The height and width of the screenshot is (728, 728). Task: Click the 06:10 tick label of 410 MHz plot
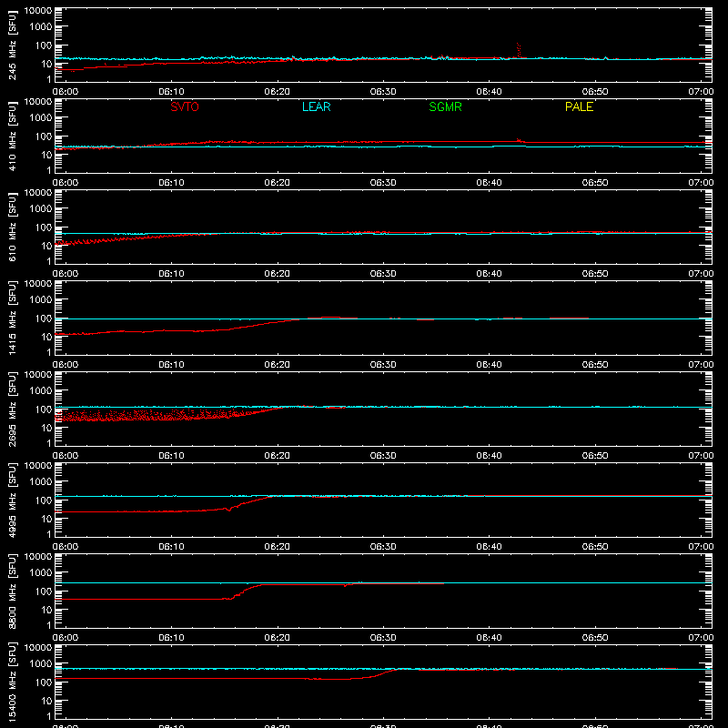pos(171,183)
